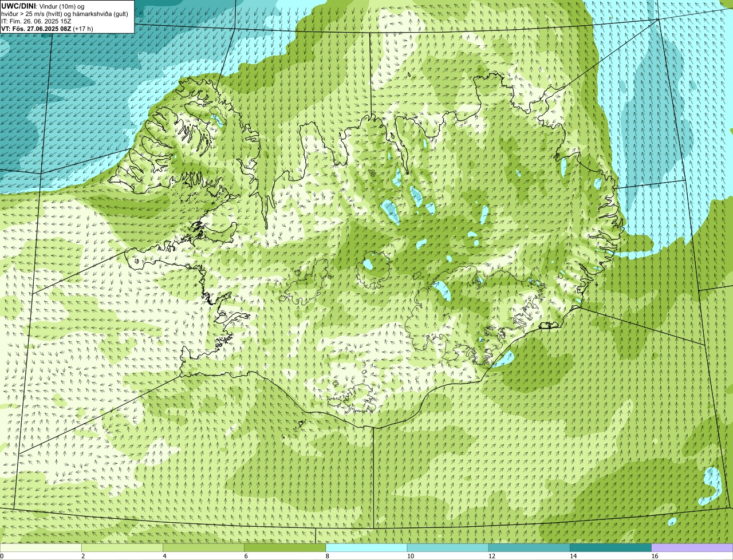The image size is (733, 560).
Task: Click the legend scale label "6"
Action: pos(246,556)
